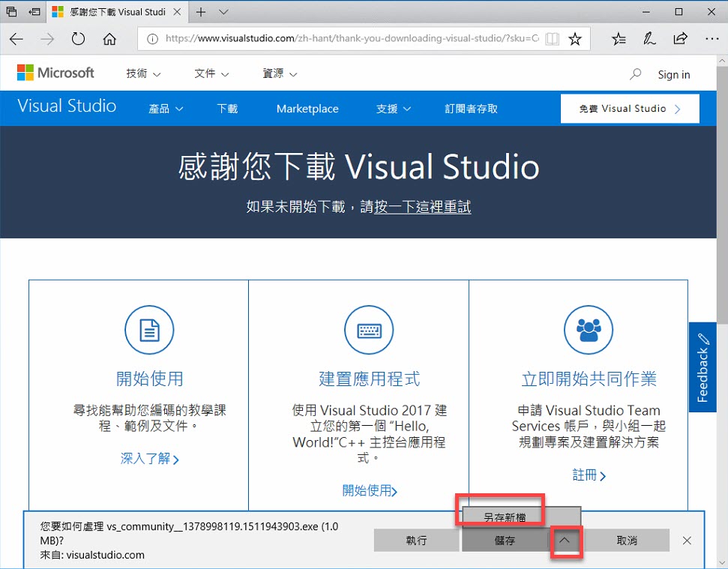This screenshot has width=728, height=569.
Task: Expand the 支援 menu
Action: tap(394, 109)
